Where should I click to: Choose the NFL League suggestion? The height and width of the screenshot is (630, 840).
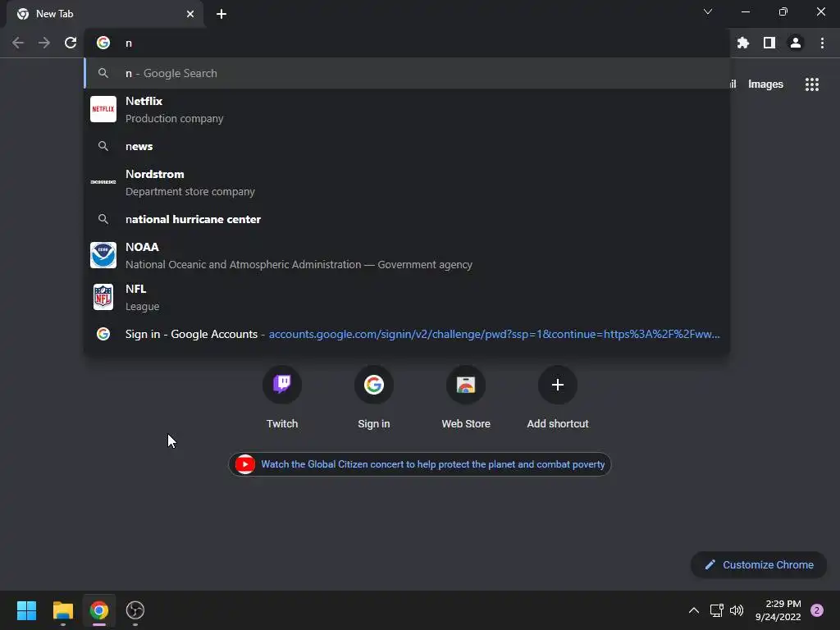coord(407,297)
